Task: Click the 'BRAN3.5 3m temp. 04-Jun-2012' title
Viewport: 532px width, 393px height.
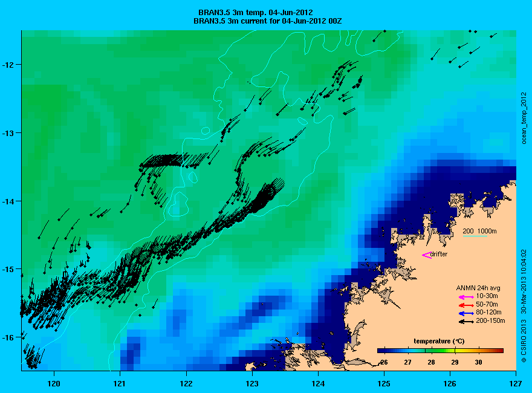Action: (x=256, y=13)
